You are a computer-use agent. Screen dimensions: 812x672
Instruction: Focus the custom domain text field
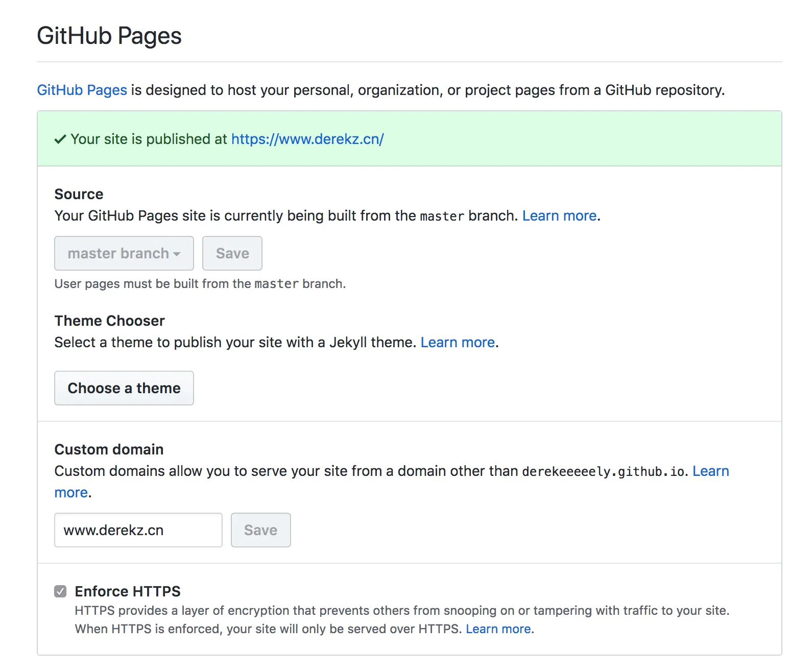(x=138, y=530)
